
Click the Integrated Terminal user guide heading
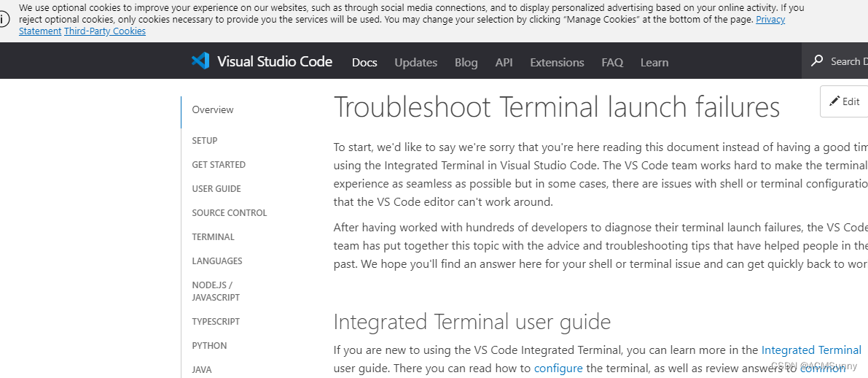472,322
